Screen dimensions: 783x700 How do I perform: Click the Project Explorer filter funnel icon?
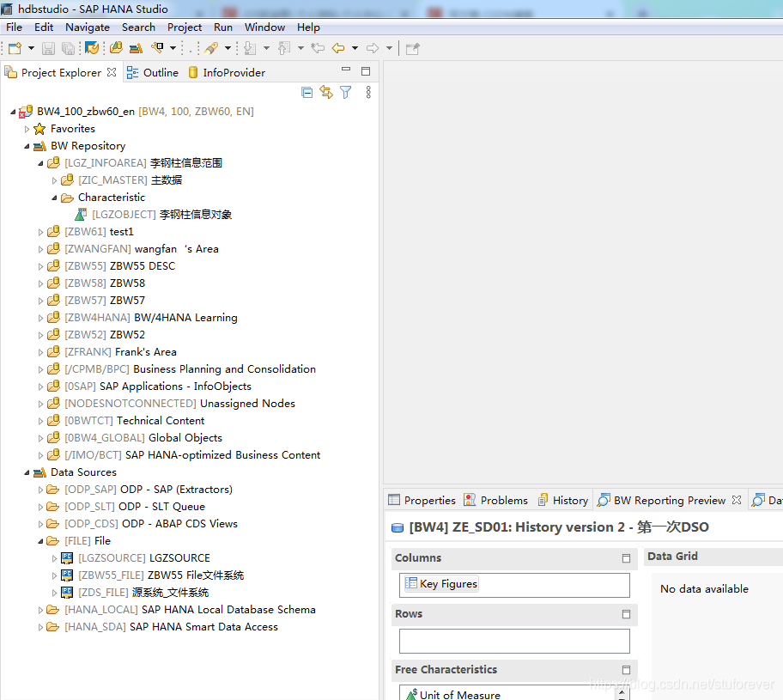click(x=345, y=93)
